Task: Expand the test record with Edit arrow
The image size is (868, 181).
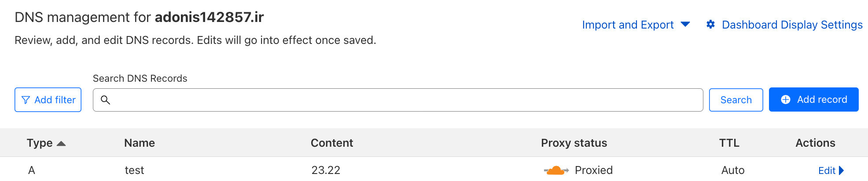Action: point(842,170)
